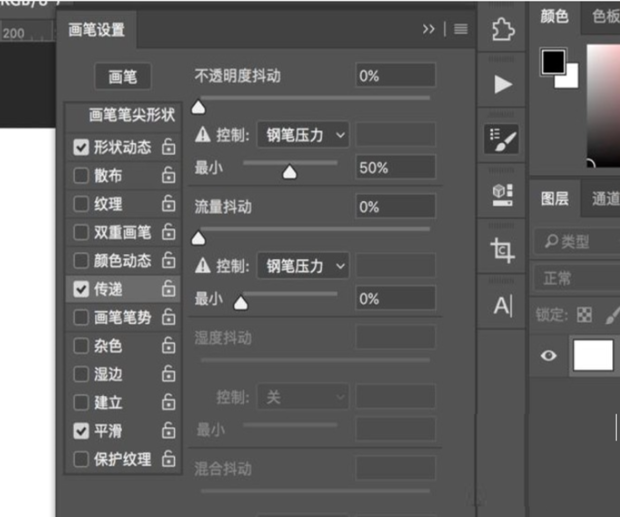Collapse the Brush Settings panel with double arrows
Image resolution: width=620 pixels, height=517 pixels.
[x=429, y=29]
